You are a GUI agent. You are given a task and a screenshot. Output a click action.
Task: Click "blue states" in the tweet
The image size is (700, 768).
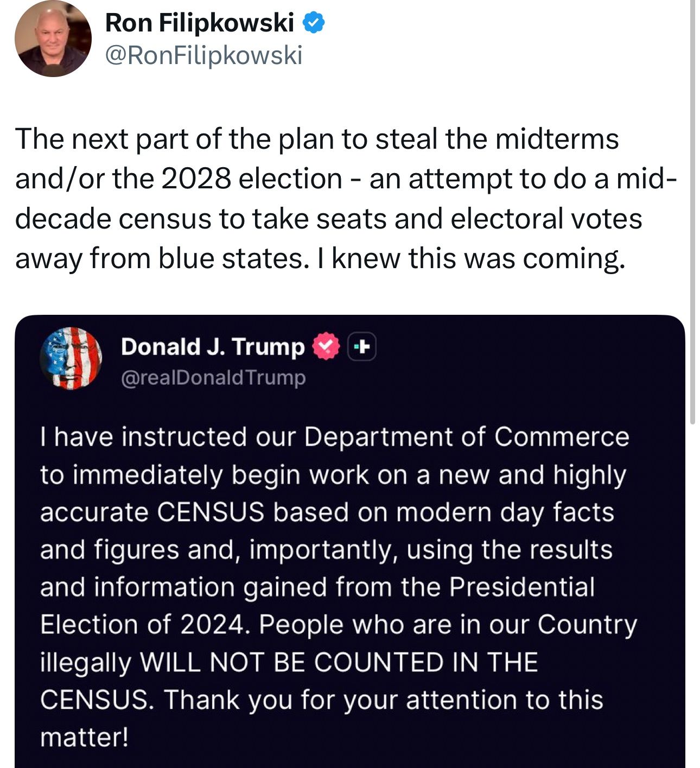(x=230, y=258)
